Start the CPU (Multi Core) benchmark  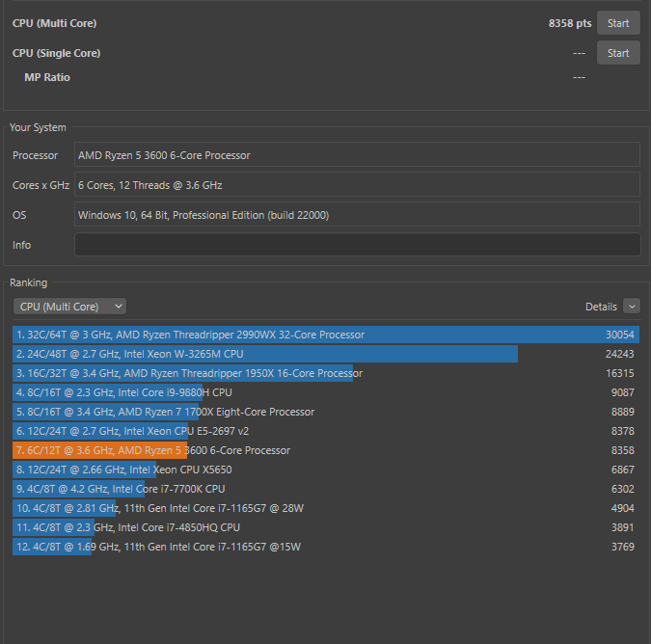pyautogui.click(x=618, y=23)
